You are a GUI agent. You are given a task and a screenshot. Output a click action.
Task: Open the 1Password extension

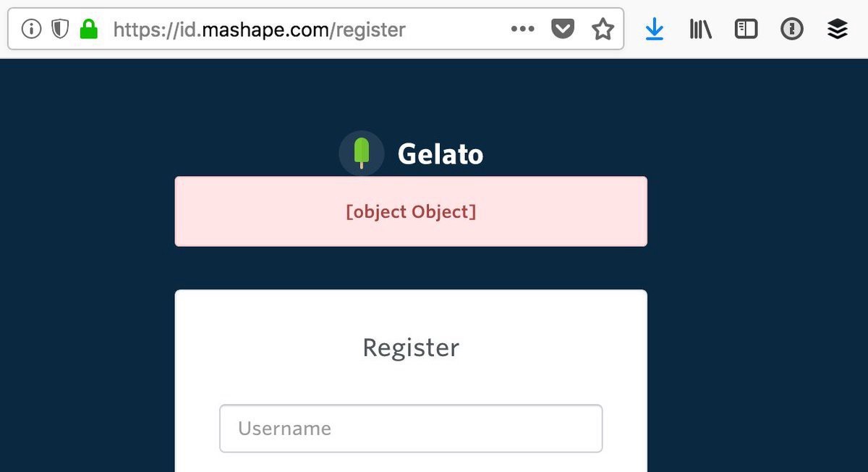tap(791, 29)
